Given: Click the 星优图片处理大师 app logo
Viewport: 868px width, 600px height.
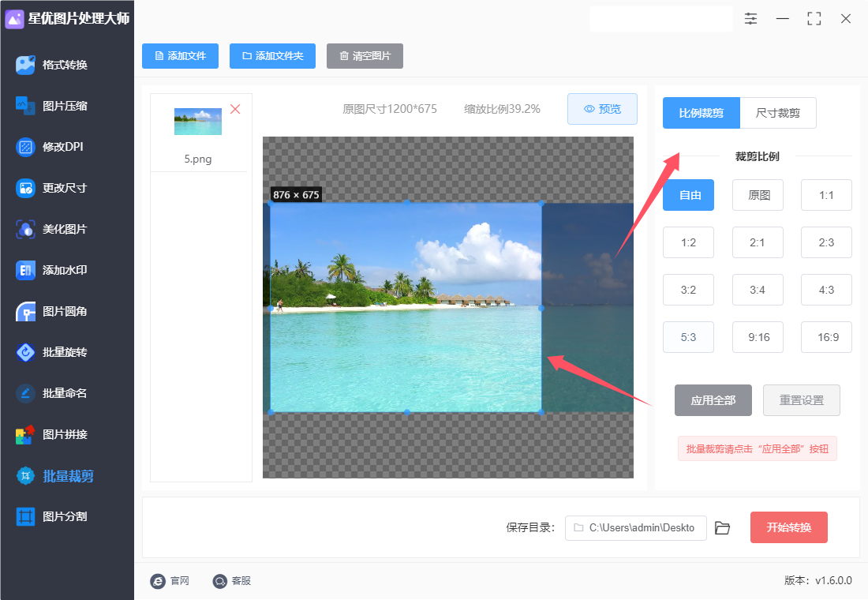Looking at the screenshot, I should [x=14, y=19].
